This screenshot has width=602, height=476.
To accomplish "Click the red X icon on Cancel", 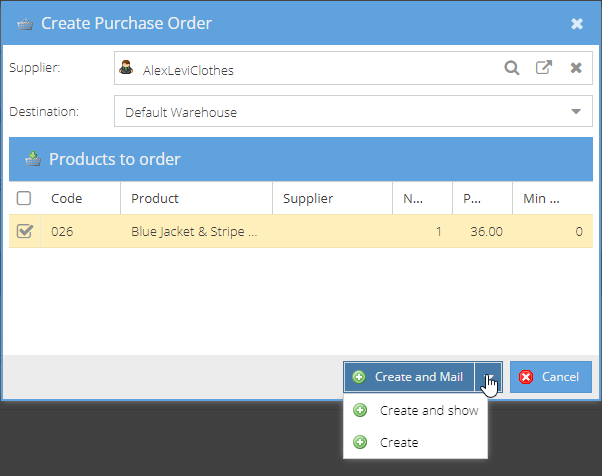I will [x=526, y=377].
